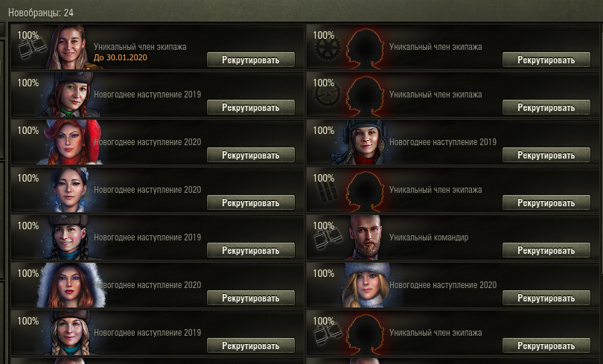This screenshot has height=364, width=603.
Task: Select the blonde woman in the blue fur hat portrait
Action: click(x=366, y=285)
